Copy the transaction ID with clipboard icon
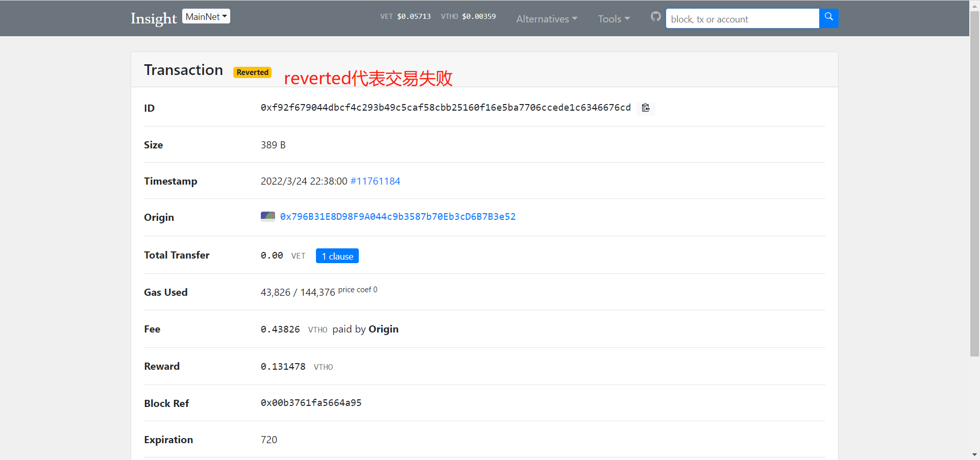The height and width of the screenshot is (460, 980). coord(646,108)
